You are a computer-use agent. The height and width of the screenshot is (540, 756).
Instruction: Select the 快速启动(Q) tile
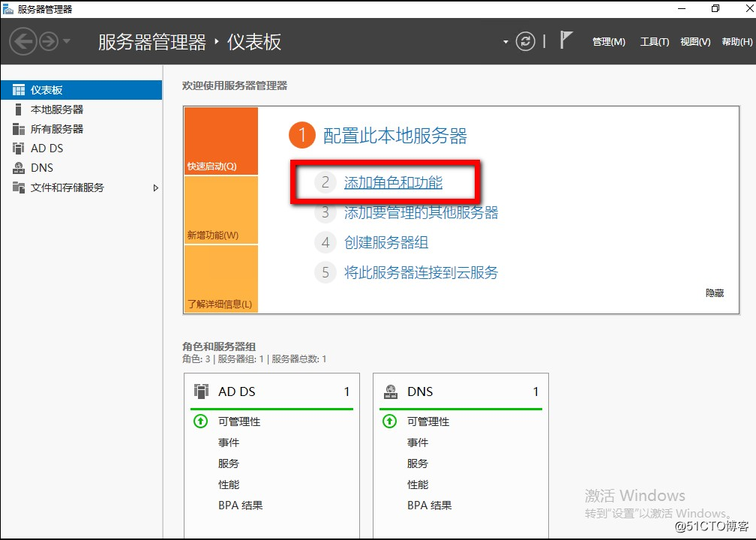[220, 141]
